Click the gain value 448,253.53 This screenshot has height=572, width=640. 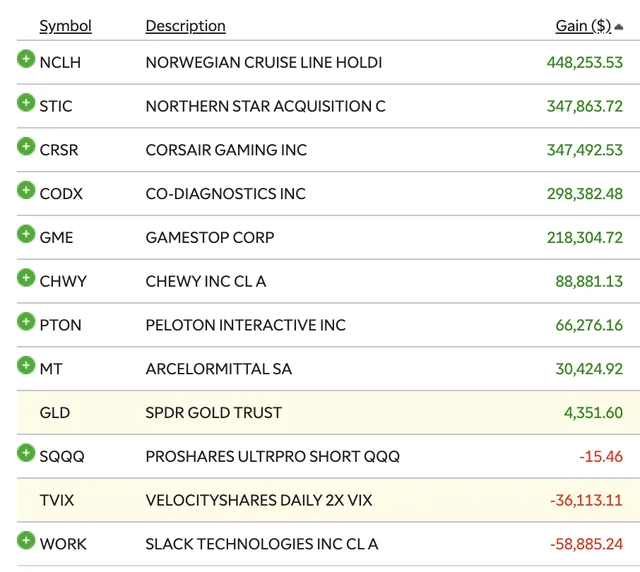[584, 62]
